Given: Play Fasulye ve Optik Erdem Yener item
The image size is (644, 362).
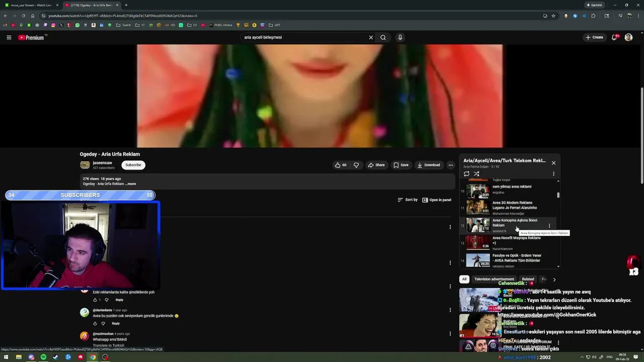Looking at the screenshot, I should tap(508, 260).
